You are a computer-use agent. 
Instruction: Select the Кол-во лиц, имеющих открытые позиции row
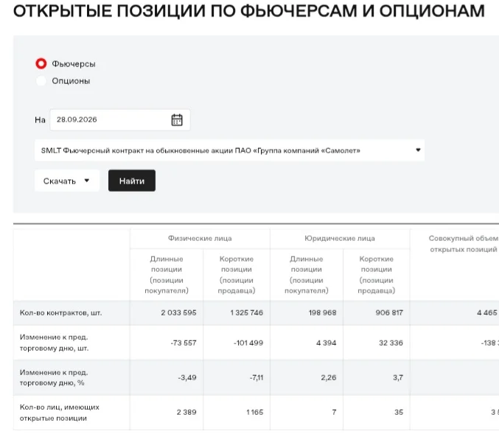pos(256,413)
